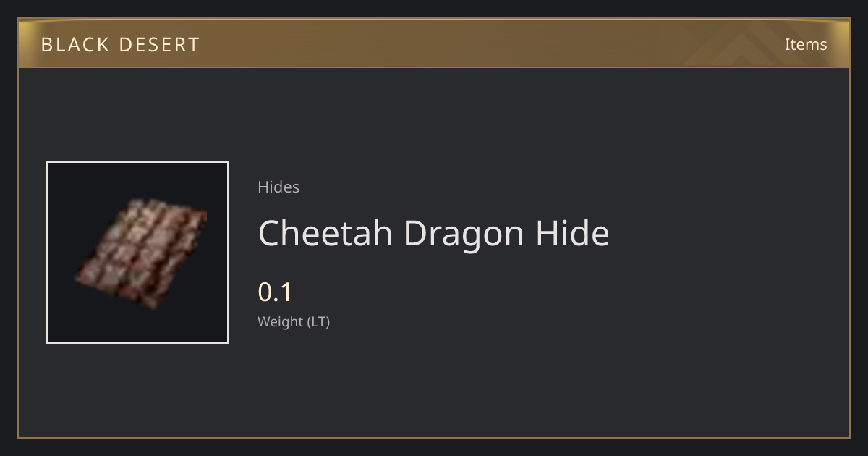Click the word DESERT in the header
This screenshot has width=868, height=456.
(x=159, y=44)
